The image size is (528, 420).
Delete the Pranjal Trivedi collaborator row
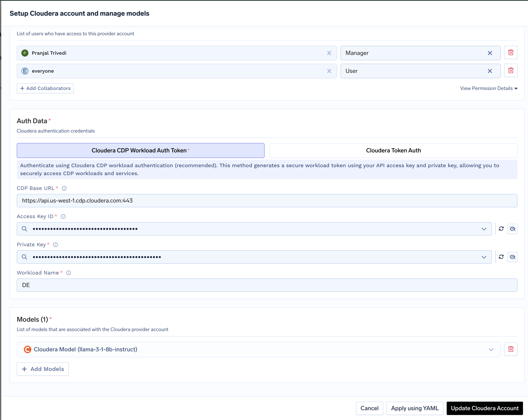(511, 53)
